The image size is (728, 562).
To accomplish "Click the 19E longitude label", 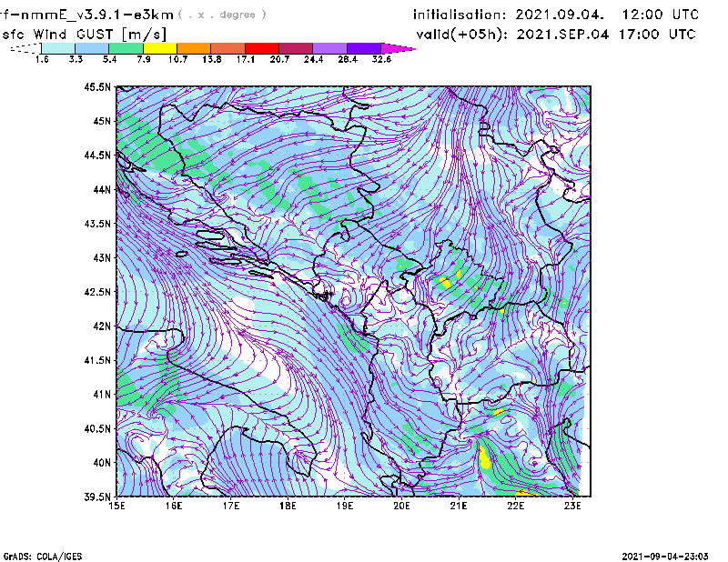I will pyautogui.click(x=345, y=506).
